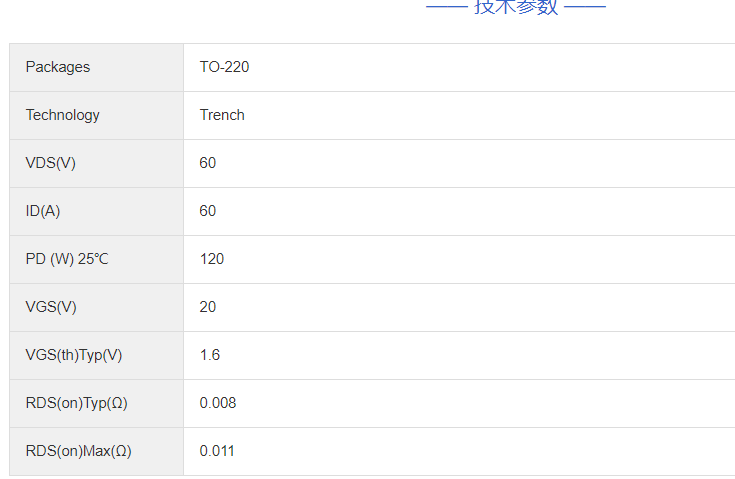Select the 0.008 resistance value
Image resolution: width=735 pixels, height=479 pixels.
pyautogui.click(x=218, y=403)
